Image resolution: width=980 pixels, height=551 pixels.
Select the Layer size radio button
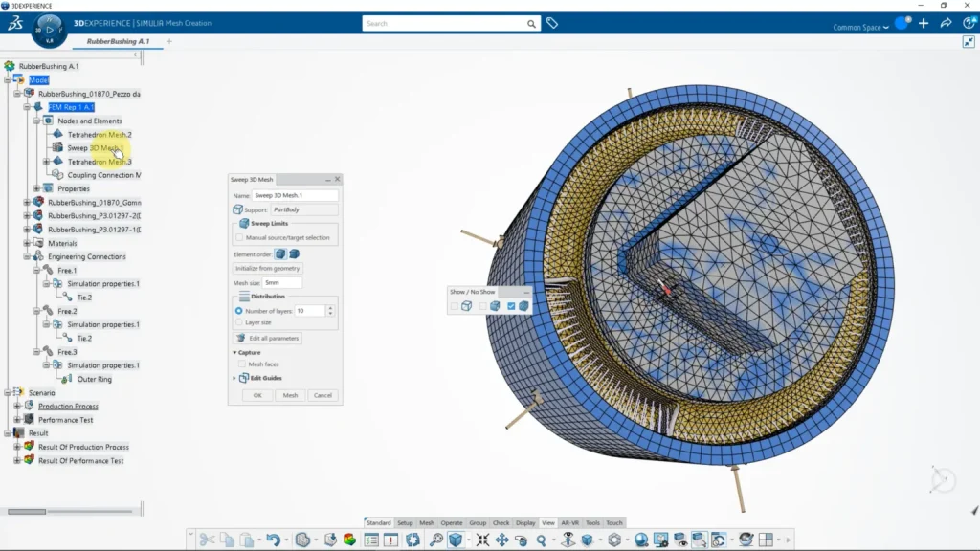238,322
